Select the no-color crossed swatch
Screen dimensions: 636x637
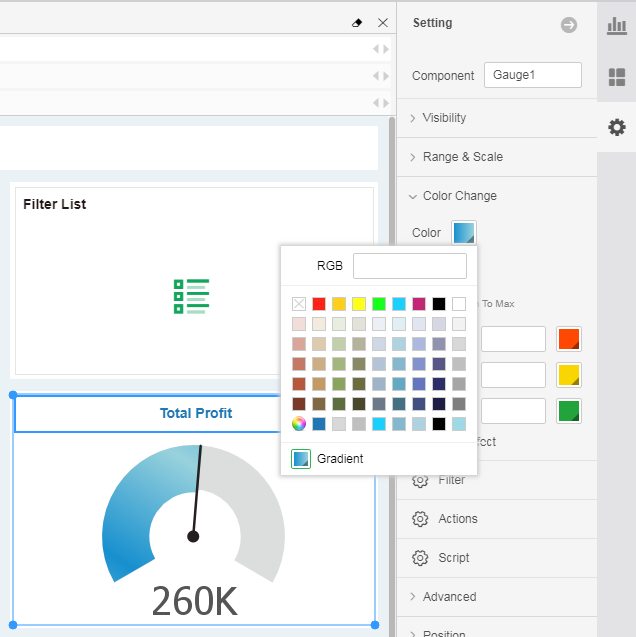299,304
